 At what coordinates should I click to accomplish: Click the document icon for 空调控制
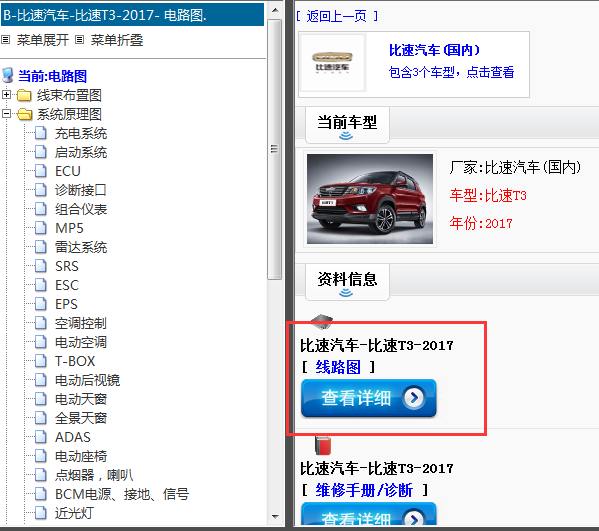[40, 323]
